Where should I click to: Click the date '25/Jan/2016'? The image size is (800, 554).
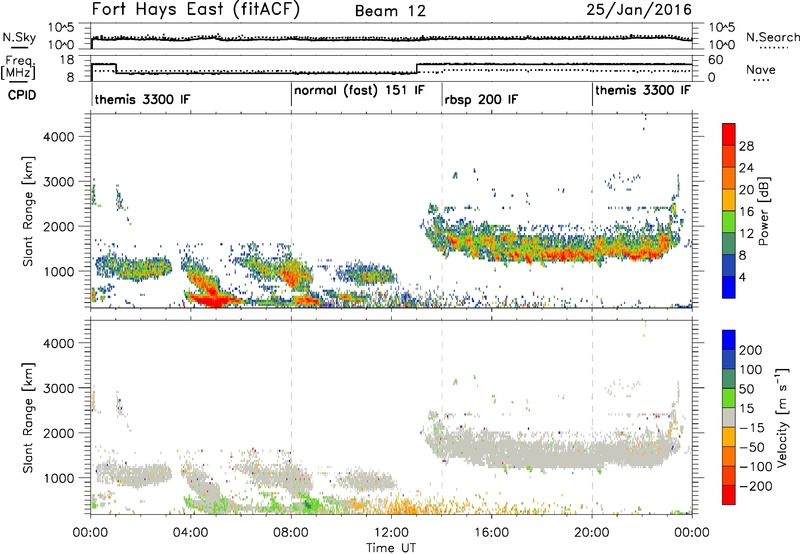tap(639, 10)
